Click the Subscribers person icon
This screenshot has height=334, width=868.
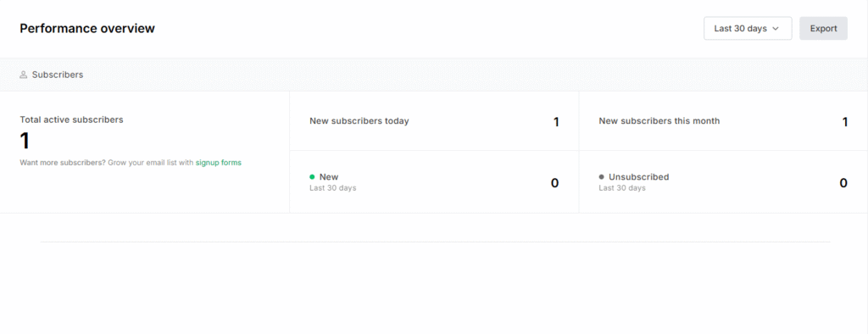(x=23, y=75)
